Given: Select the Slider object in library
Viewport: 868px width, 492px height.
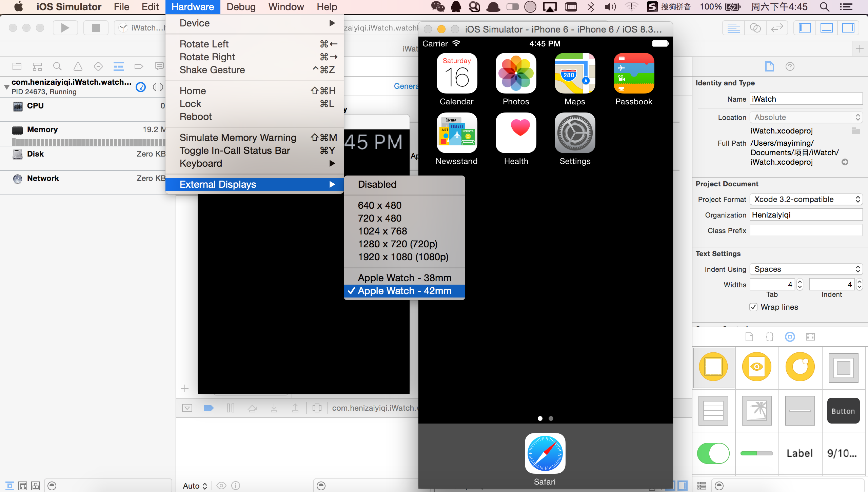Looking at the screenshot, I should pos(757,453).
